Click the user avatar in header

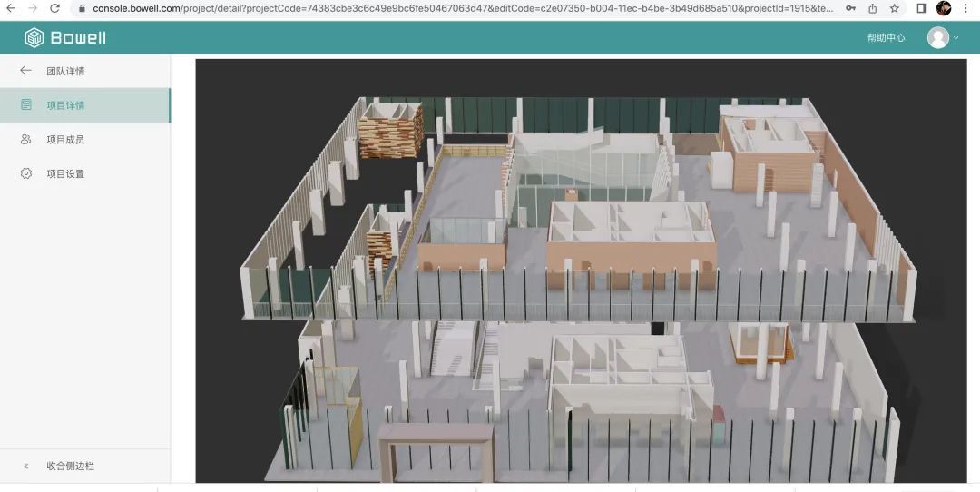(937, 37)
